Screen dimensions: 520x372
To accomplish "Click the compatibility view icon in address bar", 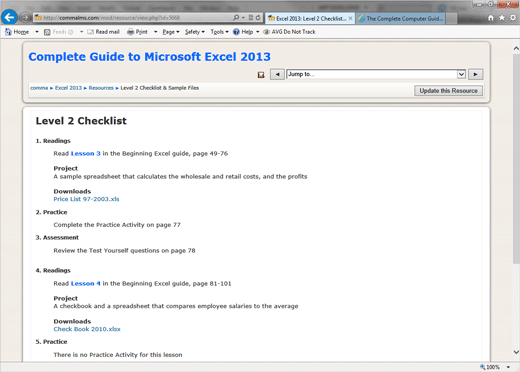I will coord(251,18).
